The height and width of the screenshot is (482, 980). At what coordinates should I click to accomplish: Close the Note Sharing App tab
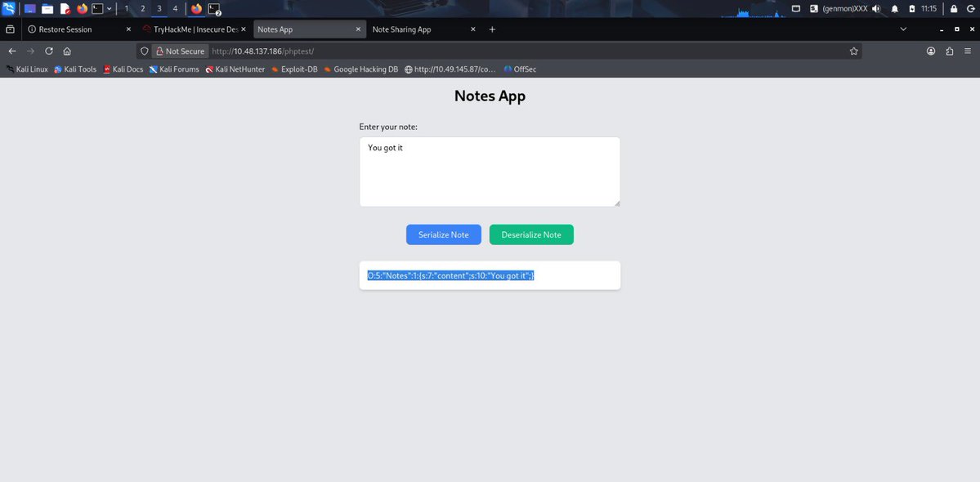coord(472,29)
